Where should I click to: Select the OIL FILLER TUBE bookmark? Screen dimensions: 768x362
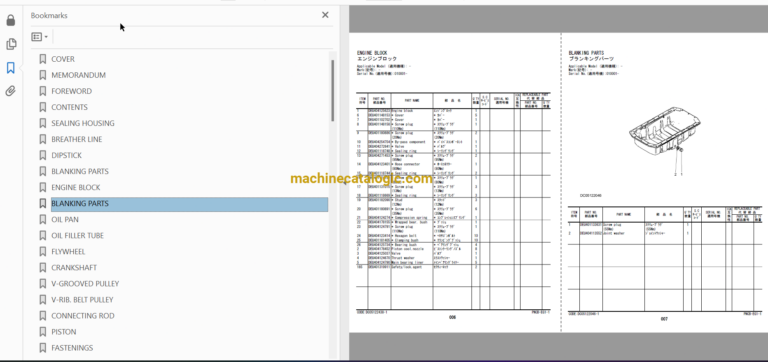[x=77, y=236]
